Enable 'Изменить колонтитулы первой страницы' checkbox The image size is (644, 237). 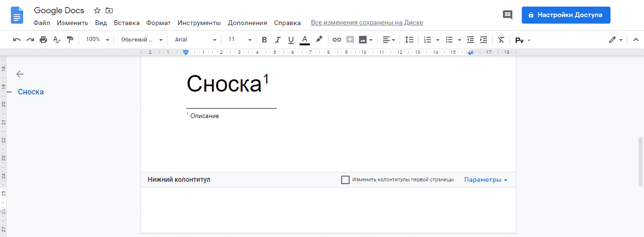click(x=345, y=180)
